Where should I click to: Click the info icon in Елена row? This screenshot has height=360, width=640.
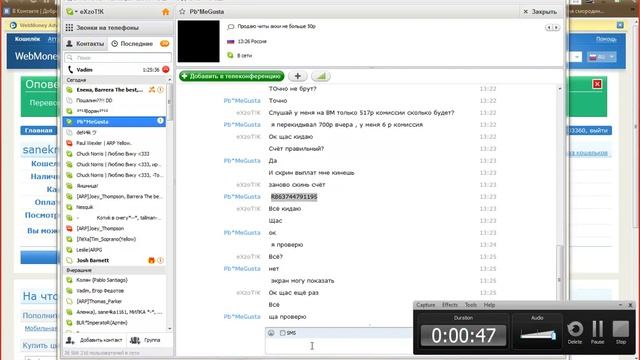tap(160, 90)
